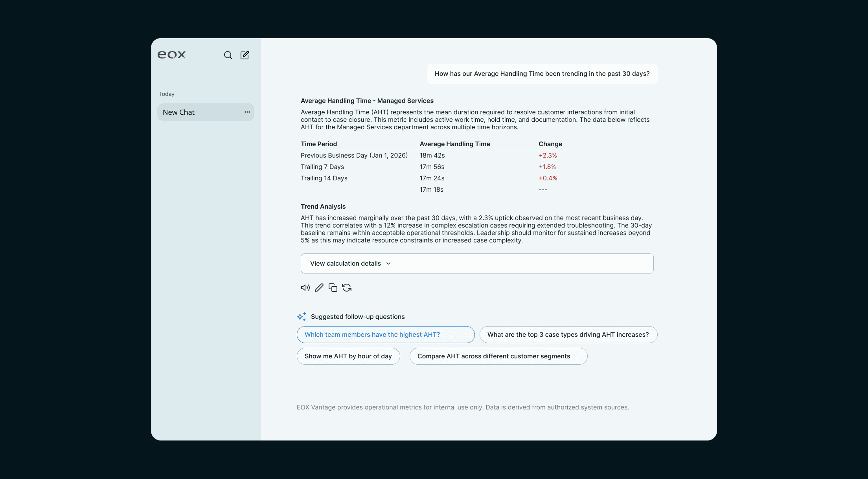Pick Compare AHT across customer segments
Viewport: 868px width, 479px height.
coord(498,356)
